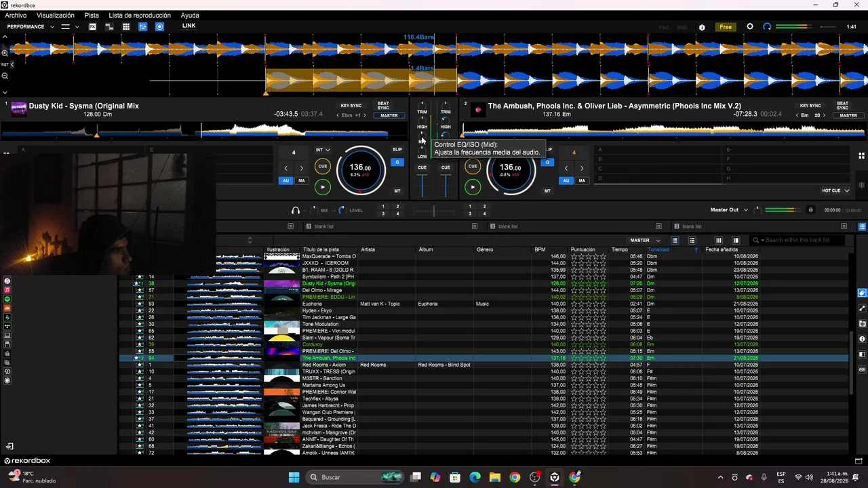868x488 pixels.
Task: Click the column layout icon in browser header
Action: (x=719, y=241)
